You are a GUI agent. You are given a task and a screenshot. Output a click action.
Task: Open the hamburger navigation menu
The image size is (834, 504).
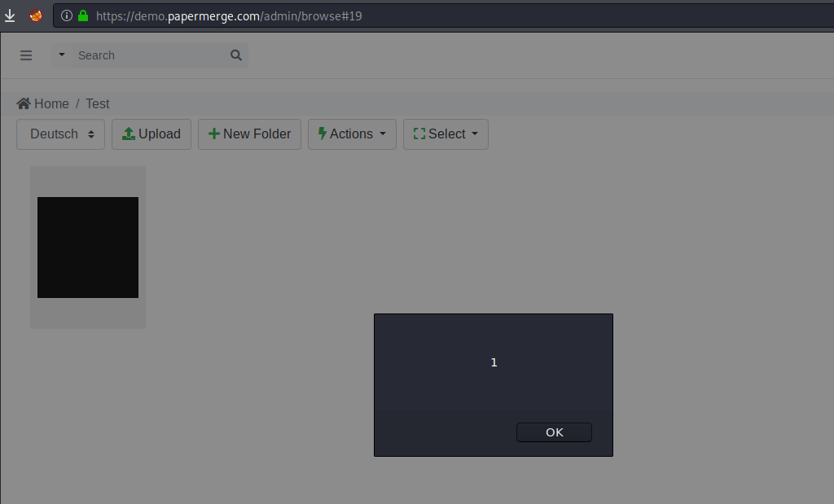pos(26,55)
